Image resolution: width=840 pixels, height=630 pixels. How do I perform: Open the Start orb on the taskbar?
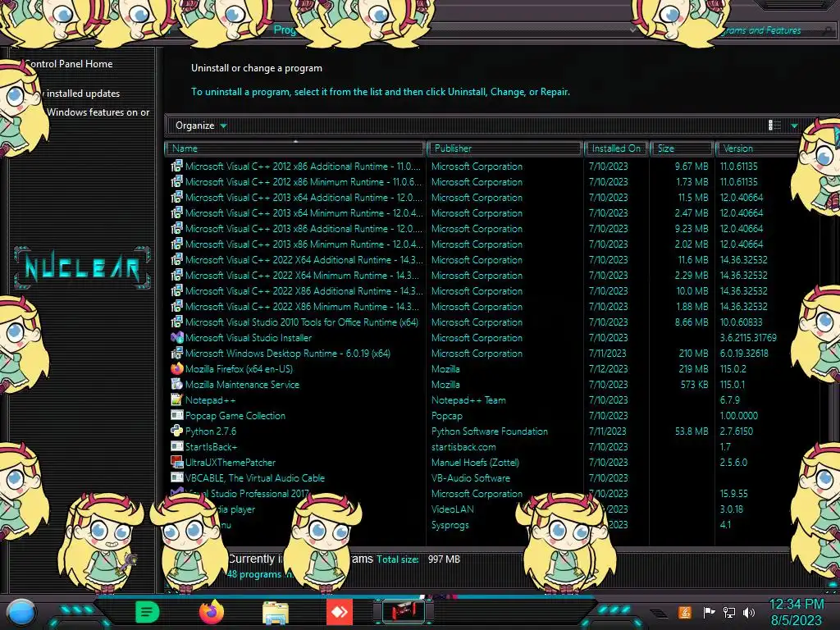point(21,612)
